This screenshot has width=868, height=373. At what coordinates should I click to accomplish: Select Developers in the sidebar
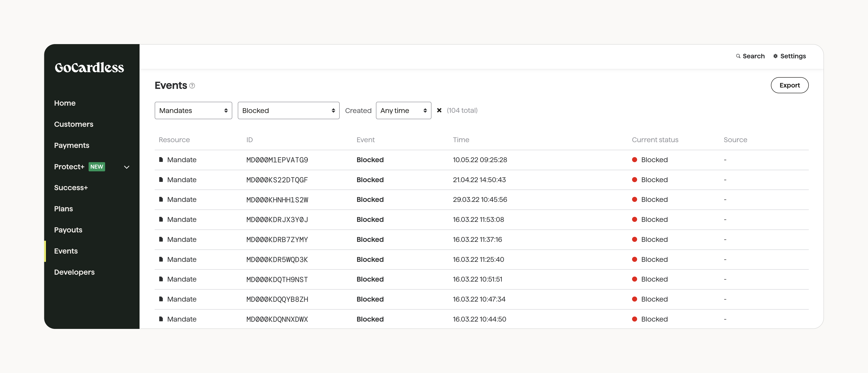click(74, 272)
